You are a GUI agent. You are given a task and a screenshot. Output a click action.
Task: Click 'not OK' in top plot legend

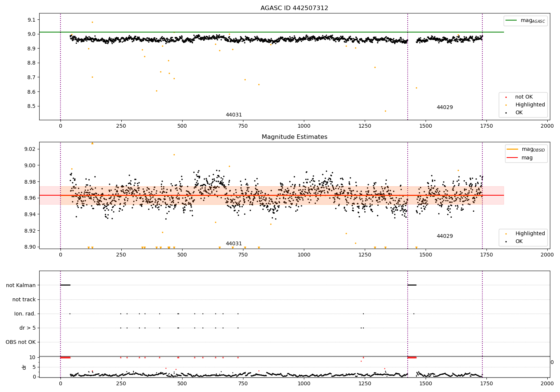click(524, 97)
